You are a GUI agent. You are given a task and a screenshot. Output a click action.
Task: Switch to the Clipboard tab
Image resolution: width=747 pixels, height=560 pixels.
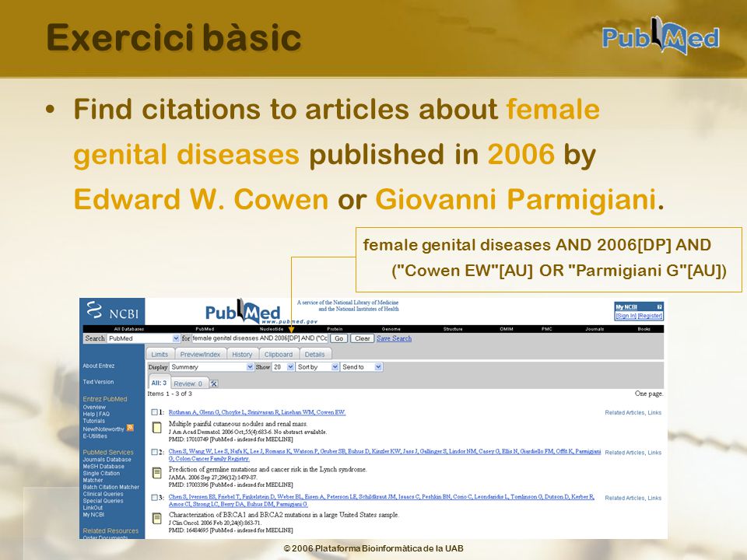(279, 355)
